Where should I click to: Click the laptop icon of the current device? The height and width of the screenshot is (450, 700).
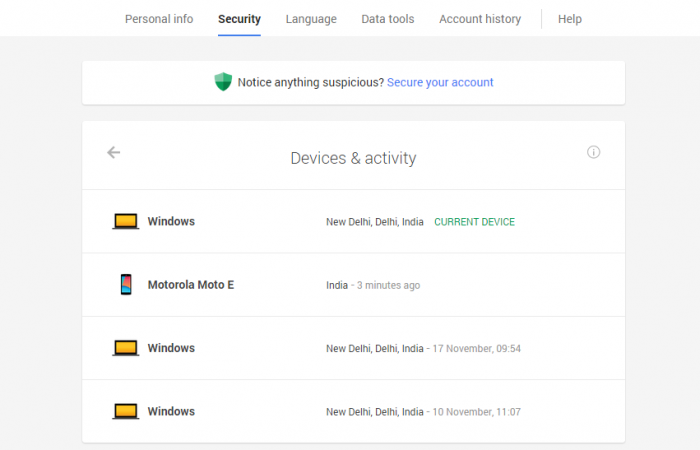pyautogui.click(x=125, y=222)
